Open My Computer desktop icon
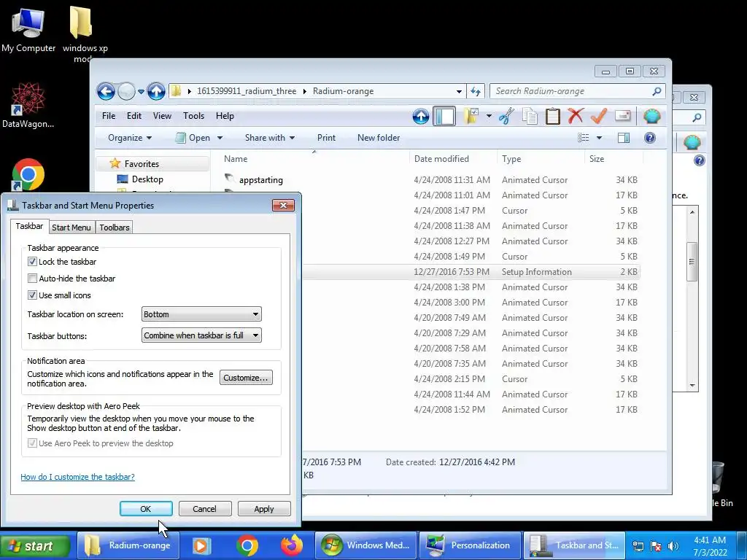Screen dimensions: 747x560 tap(28, 29)
